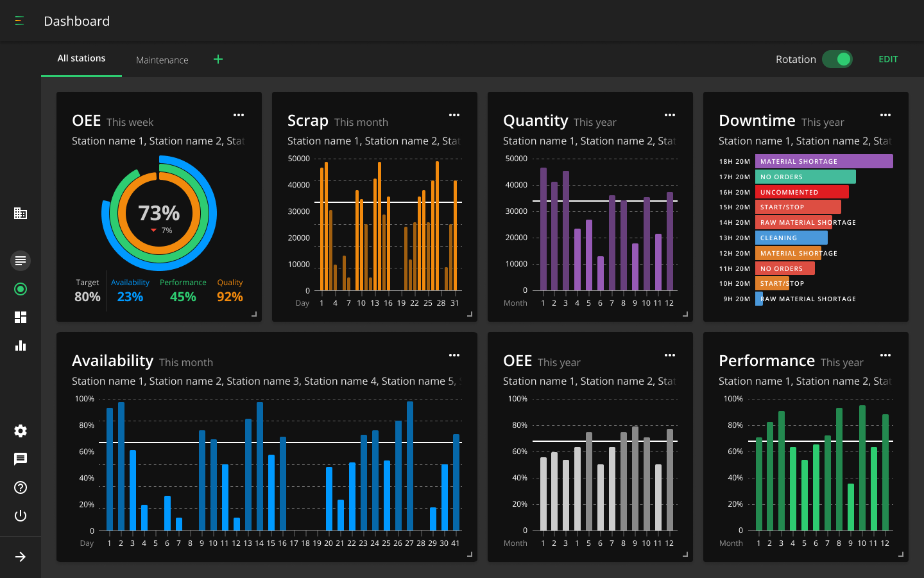Screen dimensions: 924x578
Task: Click the MATERIAL SHORTAGE purple bar
Action: click(824, 161)
